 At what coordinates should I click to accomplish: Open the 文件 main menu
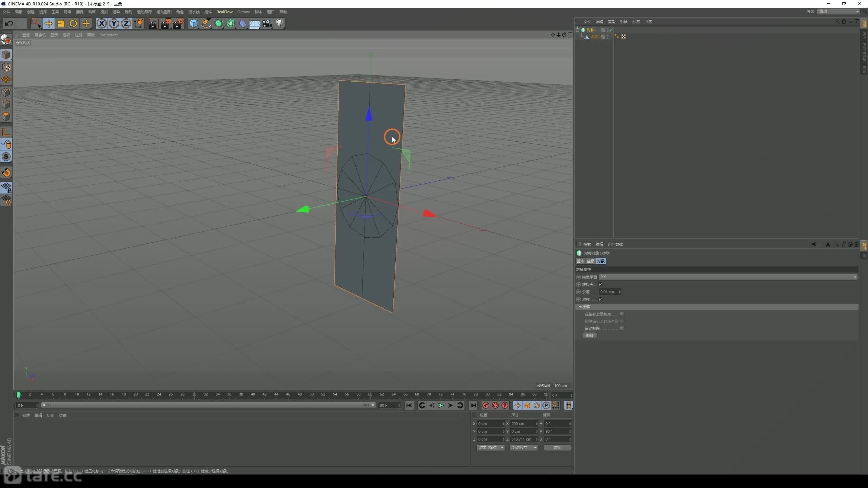pyautogui.click(x=6, y=12)
